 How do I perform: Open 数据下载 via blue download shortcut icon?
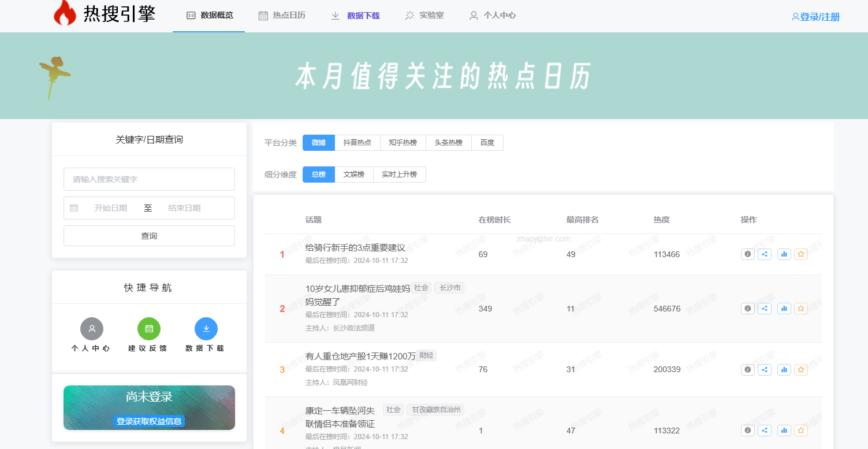(206, 328)
